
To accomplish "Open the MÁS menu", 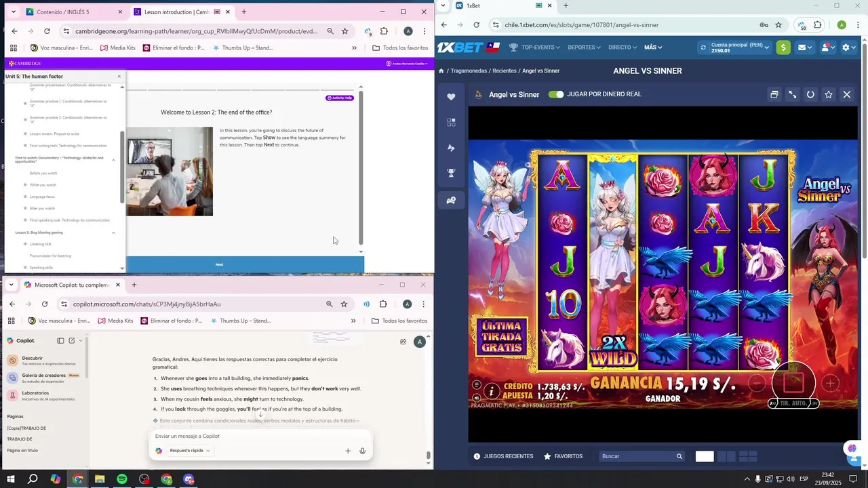I will [x=653, y=47].
